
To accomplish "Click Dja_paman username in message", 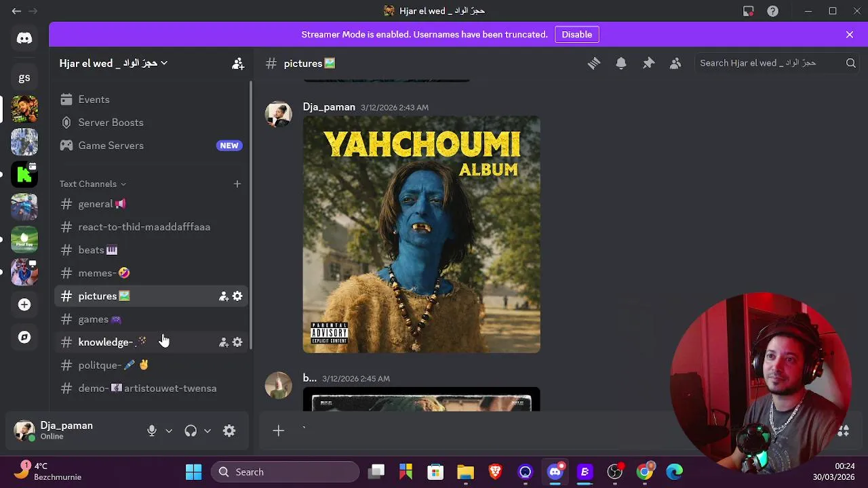I will tap(329, 107).
